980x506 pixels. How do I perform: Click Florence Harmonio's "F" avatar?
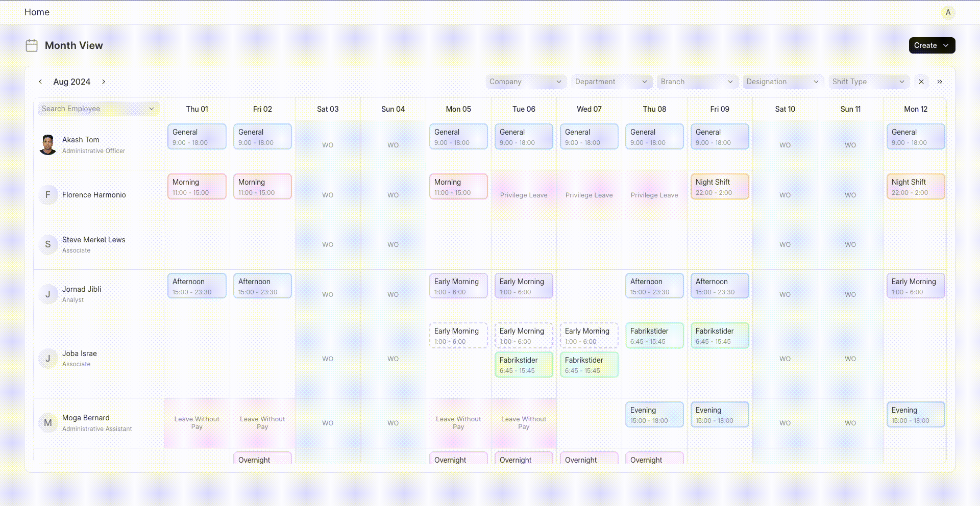pos(48,195)
